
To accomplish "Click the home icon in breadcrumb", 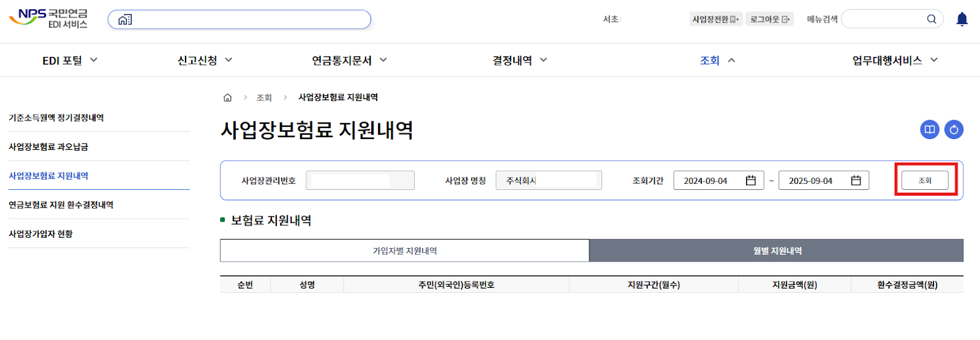I will (228, 97).
